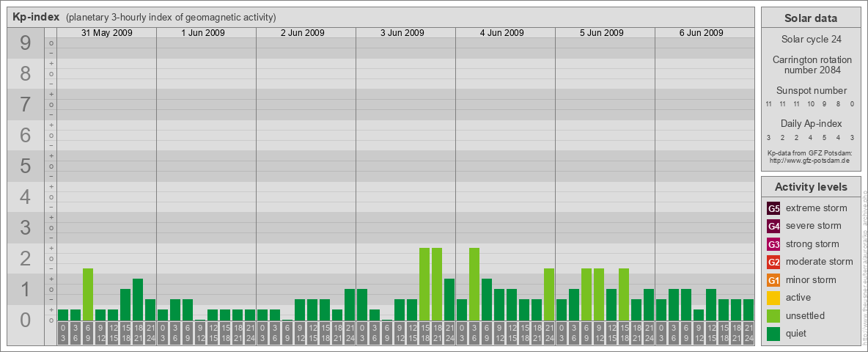Click the 12-15 bar on 6 Jun 2009
The width and height of the screenshot is (868, 352).
pos(710,305)
